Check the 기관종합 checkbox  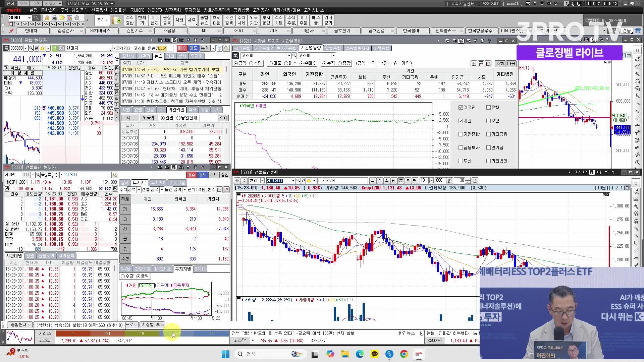coord(461,134)
